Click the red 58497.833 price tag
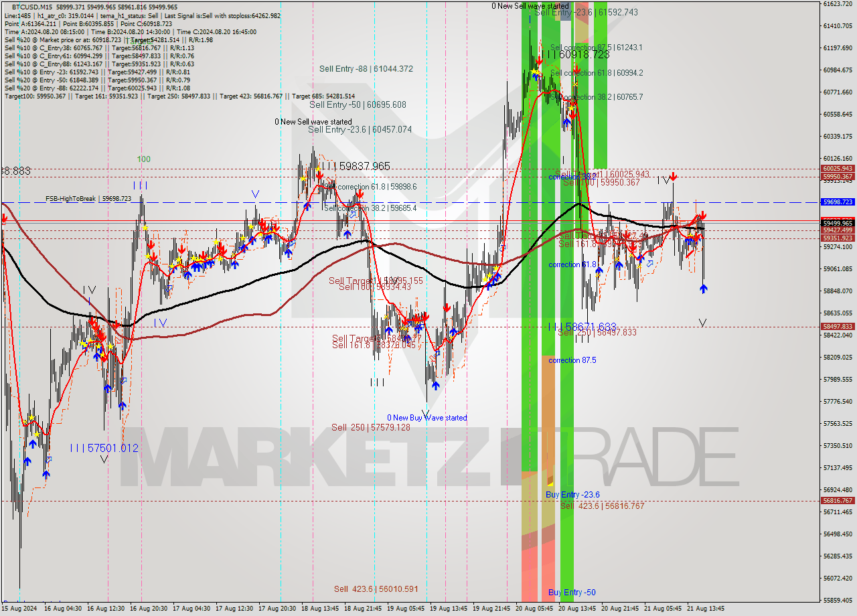Screen dimensions: 857x616 (x=838, y=327)
